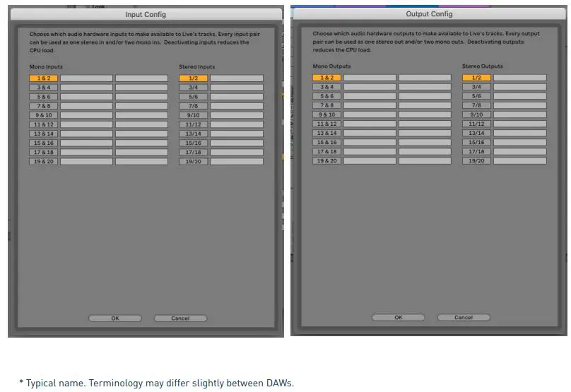Click first name field beside Mono Inputs 1 & 2
Screen dimensions: 571x392
[x=87, y=78]
